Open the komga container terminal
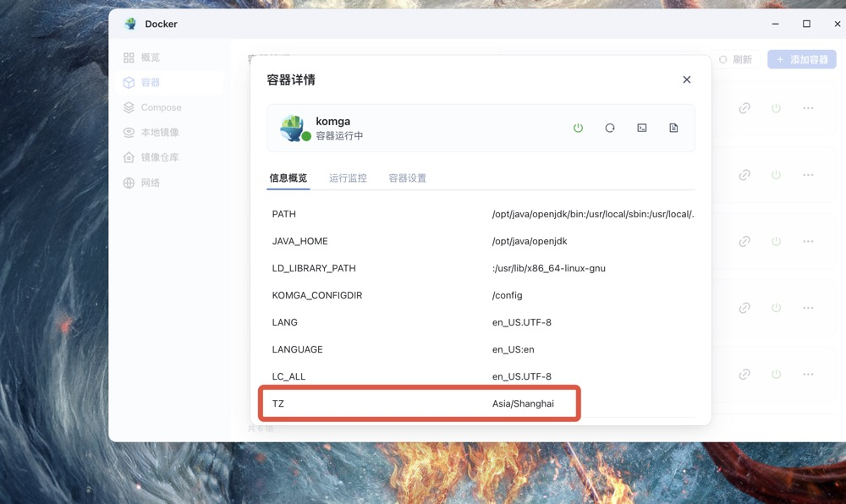Image resolution: width=846 pixels, height=504 pixels. coord(641,128)
